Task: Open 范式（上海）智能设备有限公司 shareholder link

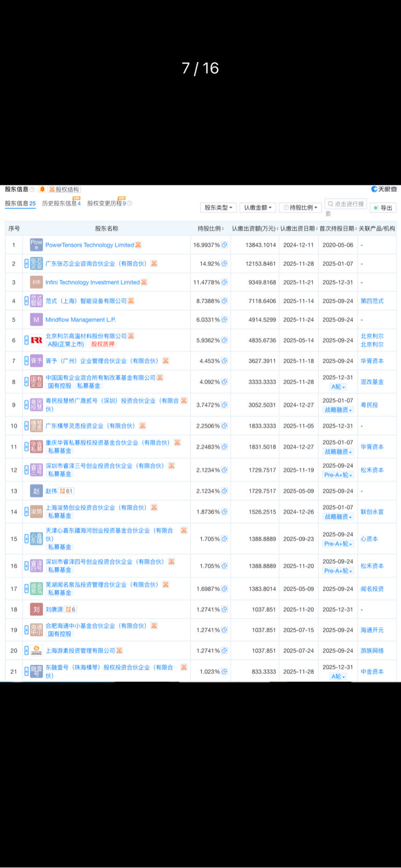Action: coord(86,301)
